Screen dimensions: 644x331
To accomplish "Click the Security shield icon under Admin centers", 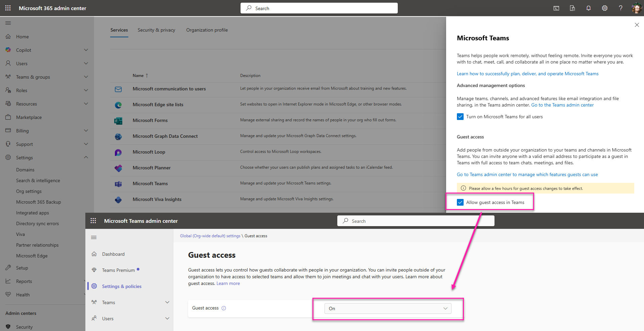I will point(8,327).
